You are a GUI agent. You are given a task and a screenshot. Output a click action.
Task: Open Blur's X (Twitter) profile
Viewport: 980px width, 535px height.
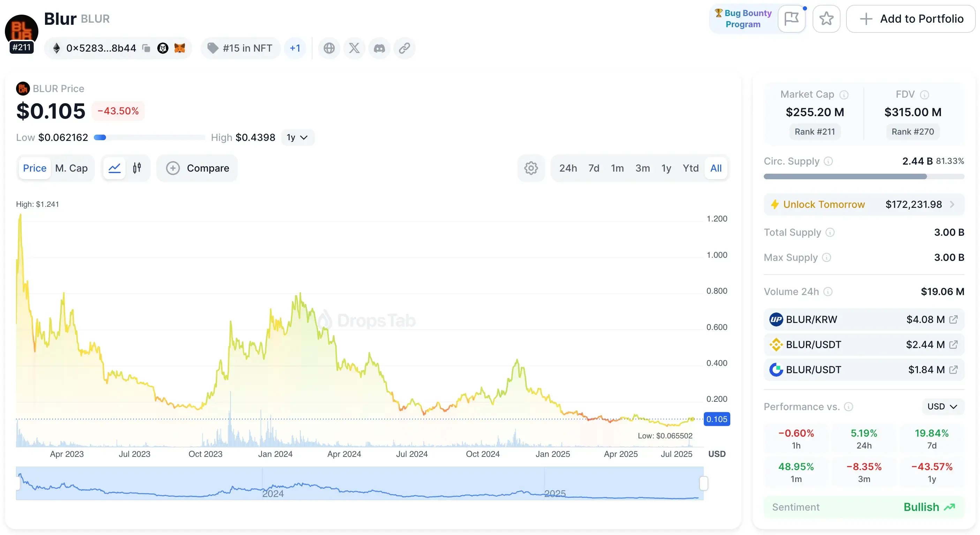point(354,48)
